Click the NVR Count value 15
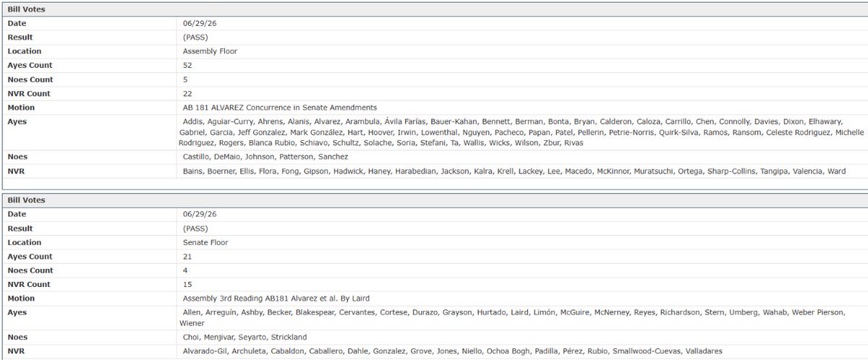Screen dimensions: 868x360 coord(187,284)
